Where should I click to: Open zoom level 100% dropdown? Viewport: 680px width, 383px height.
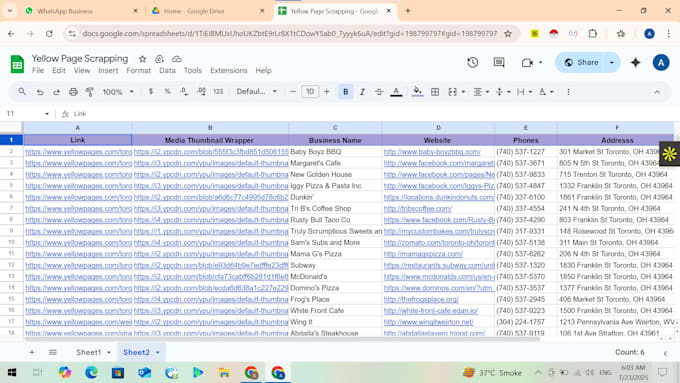(118, 92)
